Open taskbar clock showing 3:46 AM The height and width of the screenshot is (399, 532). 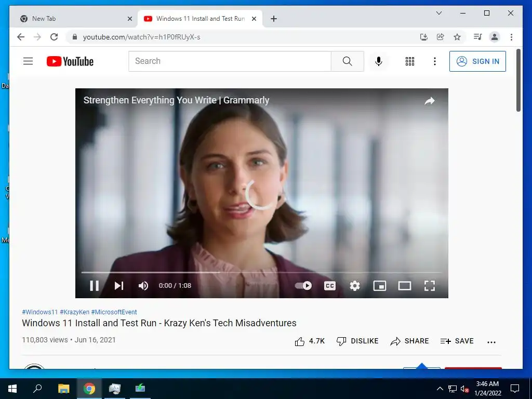487,389
